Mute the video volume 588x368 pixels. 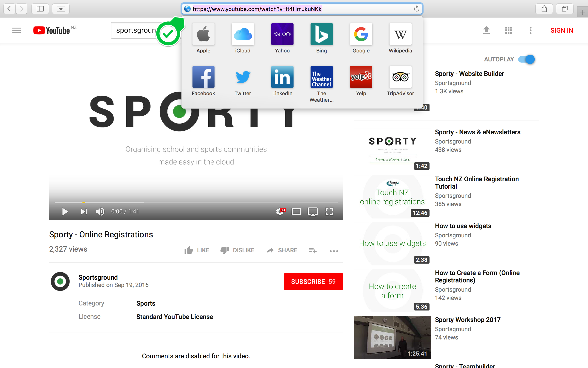(x=100, y=212)
